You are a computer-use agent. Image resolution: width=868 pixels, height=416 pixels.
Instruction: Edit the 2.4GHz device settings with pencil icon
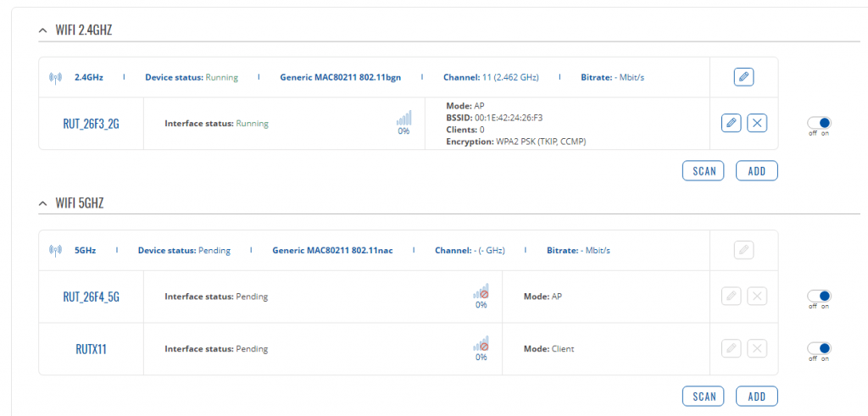click(744, 77)
